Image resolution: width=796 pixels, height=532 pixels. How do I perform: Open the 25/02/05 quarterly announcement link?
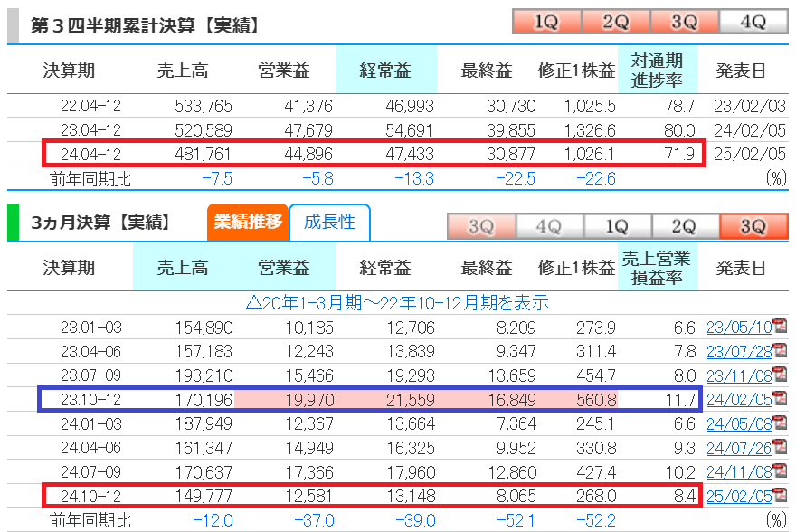point(739,496)
